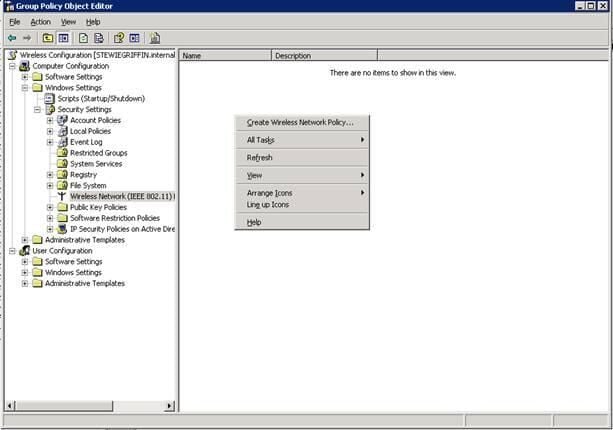Image resolution: width=613 pixels, height=430 pixels.
Task: Click the Security Settings icon
Action: point(50,109)
